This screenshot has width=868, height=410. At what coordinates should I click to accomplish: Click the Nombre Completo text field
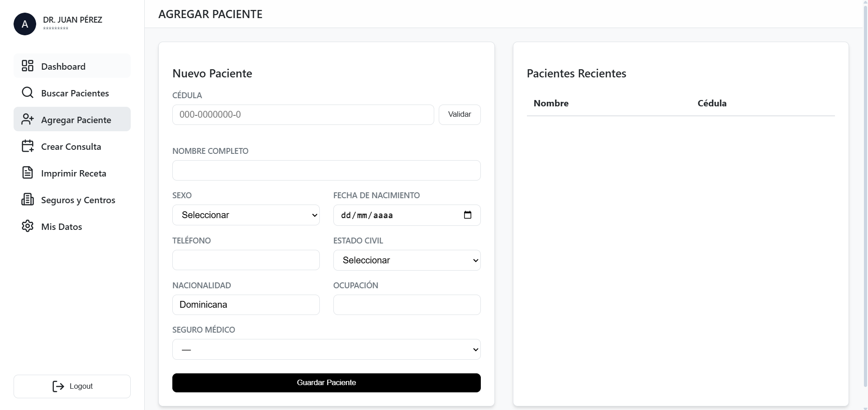pyautogui.click(x=326, y=171)
